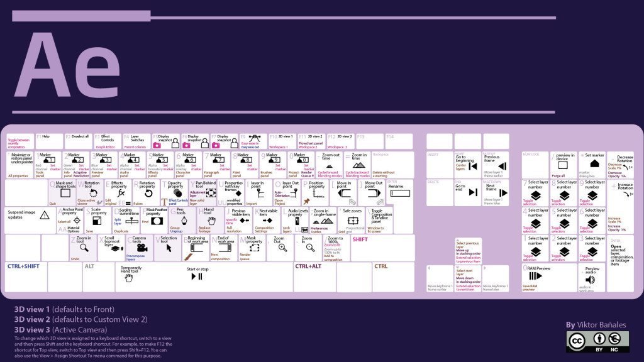
Task: Click the Rotation property circular arrow icon
Action: [148, 194]
